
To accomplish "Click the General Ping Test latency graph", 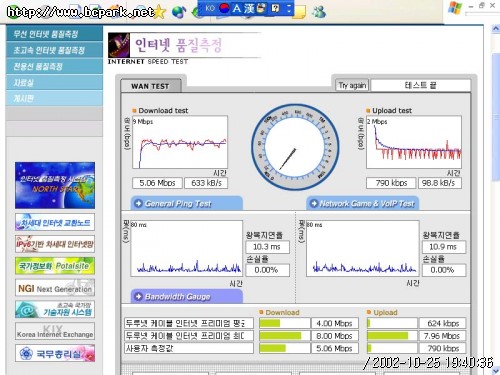I will 187,248.
